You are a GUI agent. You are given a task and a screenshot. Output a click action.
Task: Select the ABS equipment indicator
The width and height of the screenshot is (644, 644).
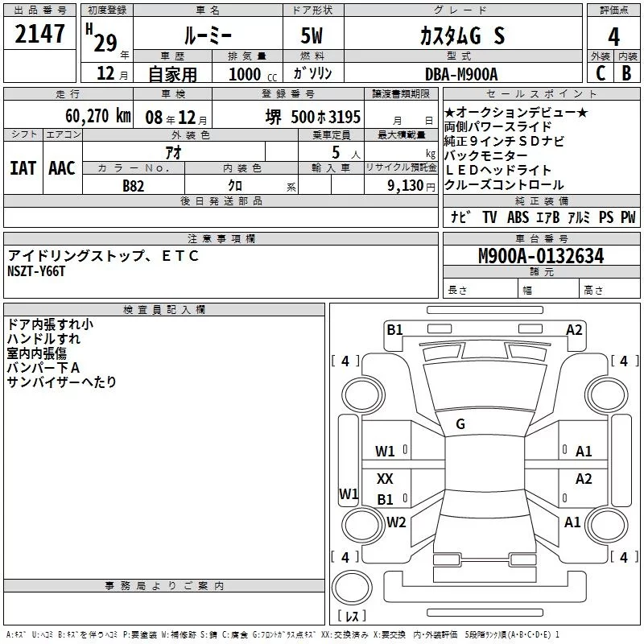(x=518, y=217)
